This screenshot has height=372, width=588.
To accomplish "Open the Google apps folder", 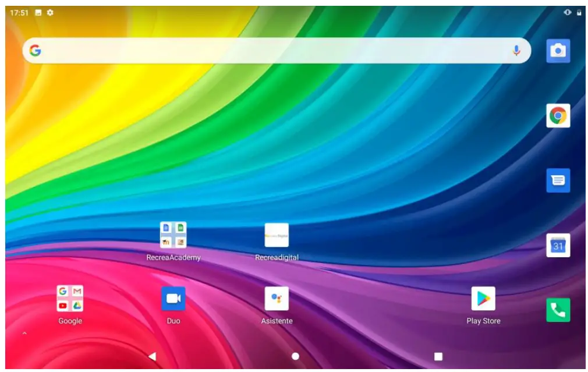I will [70, 299].
